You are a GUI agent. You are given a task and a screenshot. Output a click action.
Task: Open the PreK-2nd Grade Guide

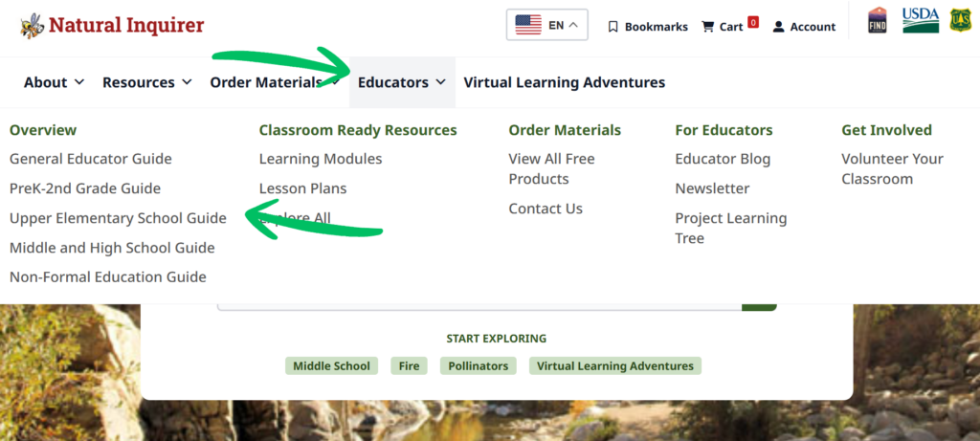tap(85, 188)
